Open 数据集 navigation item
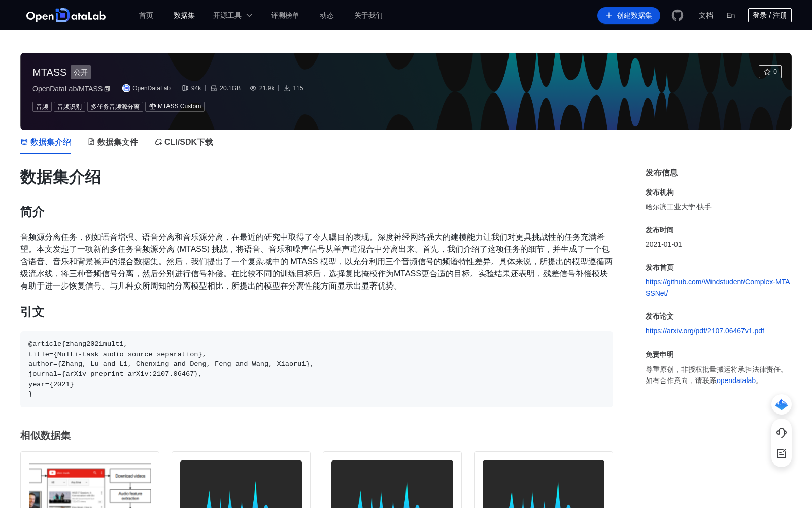Screen dimensions: 812x508 184,15
